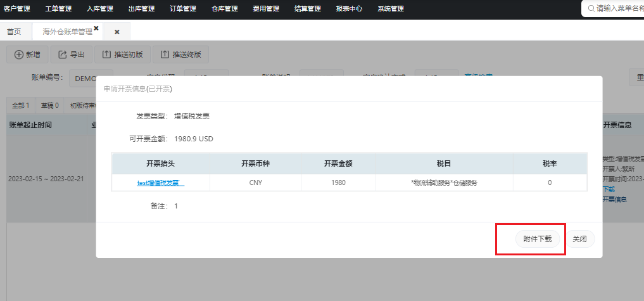Viewport: 644px width, 301px height.
Task: Click the 开票信息 link in background row
Action: click(x=614, y=200)
